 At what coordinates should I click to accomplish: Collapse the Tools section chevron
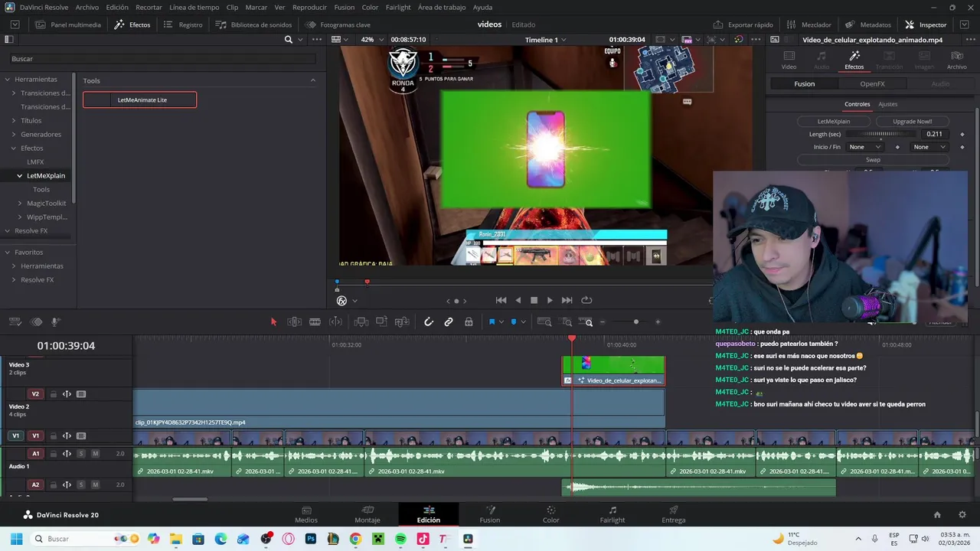(312, 80)
